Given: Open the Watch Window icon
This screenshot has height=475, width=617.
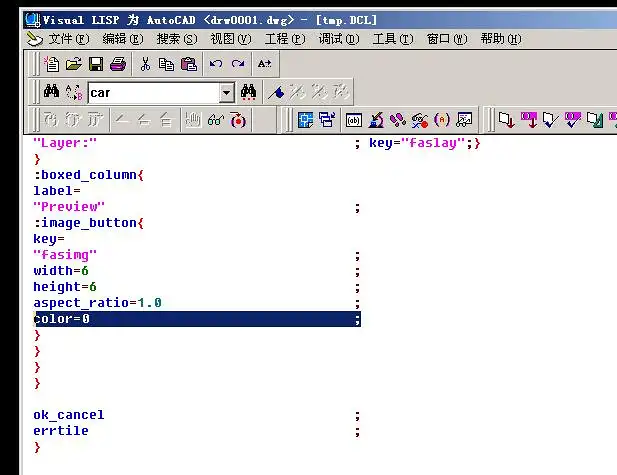Looking at the screenshot, I should point(464,120).
